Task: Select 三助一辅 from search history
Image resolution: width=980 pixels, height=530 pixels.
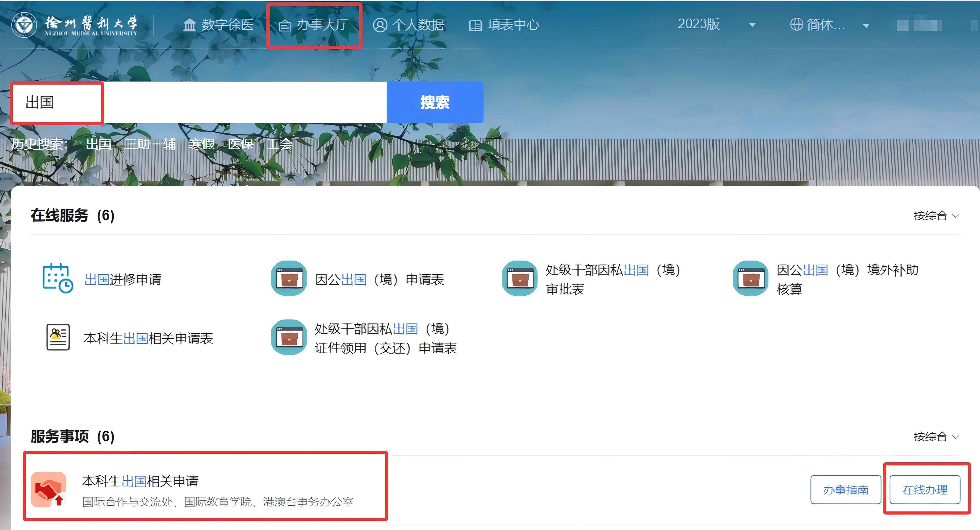Action: pyautogui.click(x=150, y=144)
